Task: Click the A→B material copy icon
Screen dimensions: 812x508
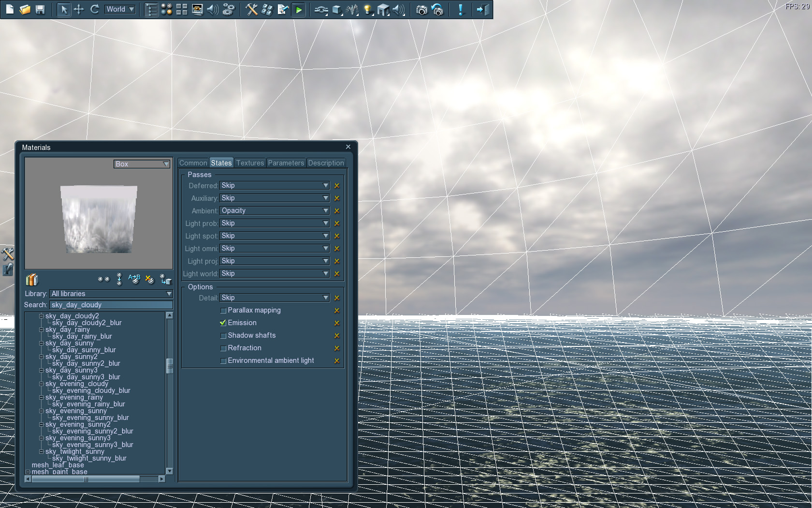Action: [x=134, y=280]
